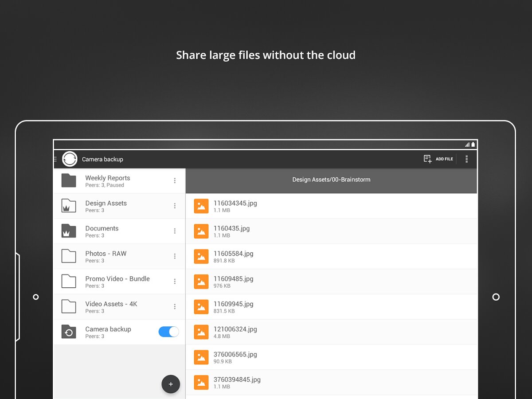Open file name 1160435.jpg
This screenshot has width=532, height=399.
coord(231,228)
